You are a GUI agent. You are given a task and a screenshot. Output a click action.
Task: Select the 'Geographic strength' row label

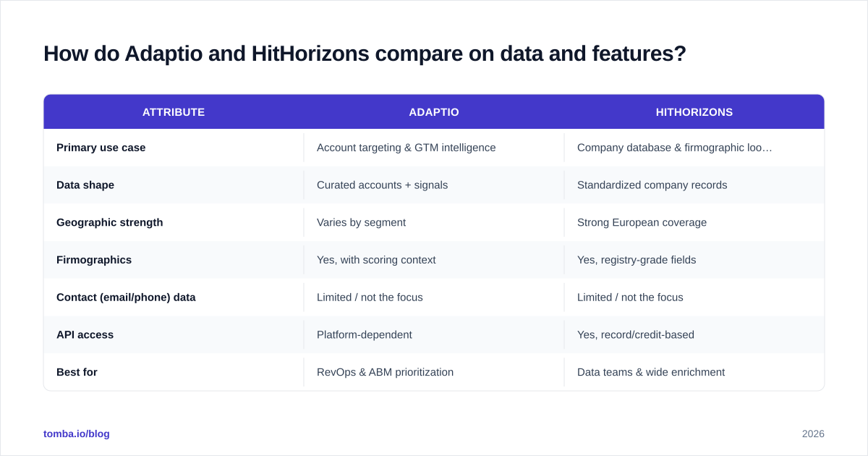[x=110, y=223]
